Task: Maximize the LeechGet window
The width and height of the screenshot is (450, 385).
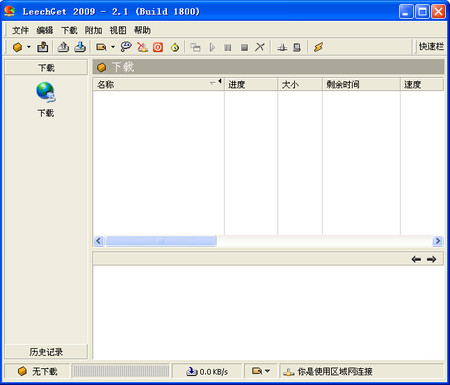Action: click(422, 12)
